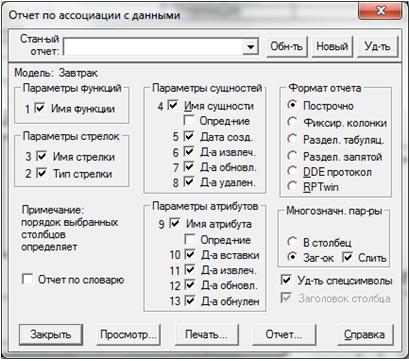The image size is (409, 361).
Task: Click the Обн-ть button
Action: (x=286, y=46)
